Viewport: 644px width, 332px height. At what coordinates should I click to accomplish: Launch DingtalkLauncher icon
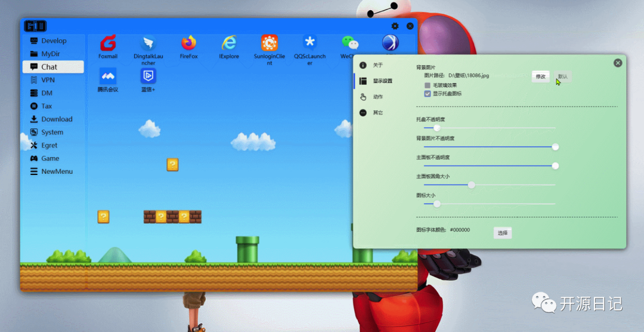pyautogui.click(x=148, y=43)
